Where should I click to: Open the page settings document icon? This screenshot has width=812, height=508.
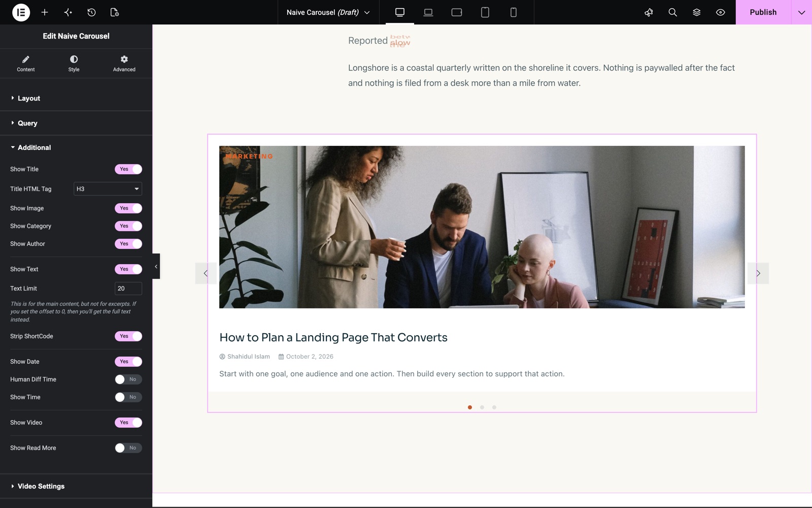tap(115, 12)
